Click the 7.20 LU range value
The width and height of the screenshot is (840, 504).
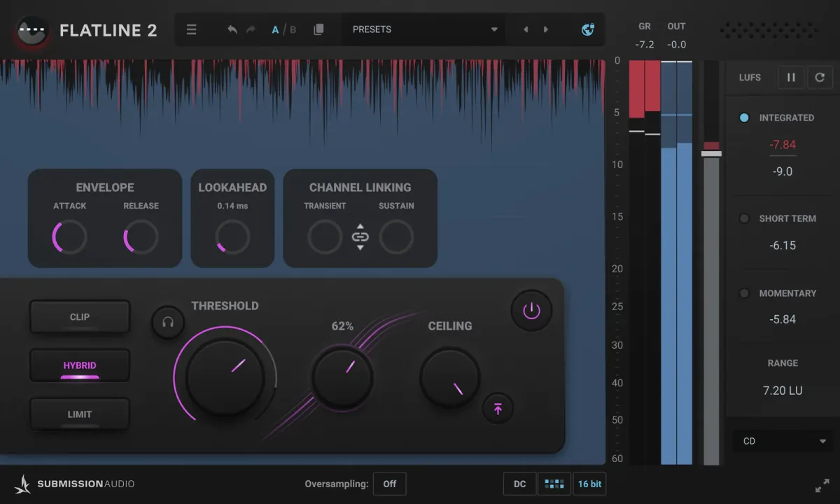tap(783, 391)
